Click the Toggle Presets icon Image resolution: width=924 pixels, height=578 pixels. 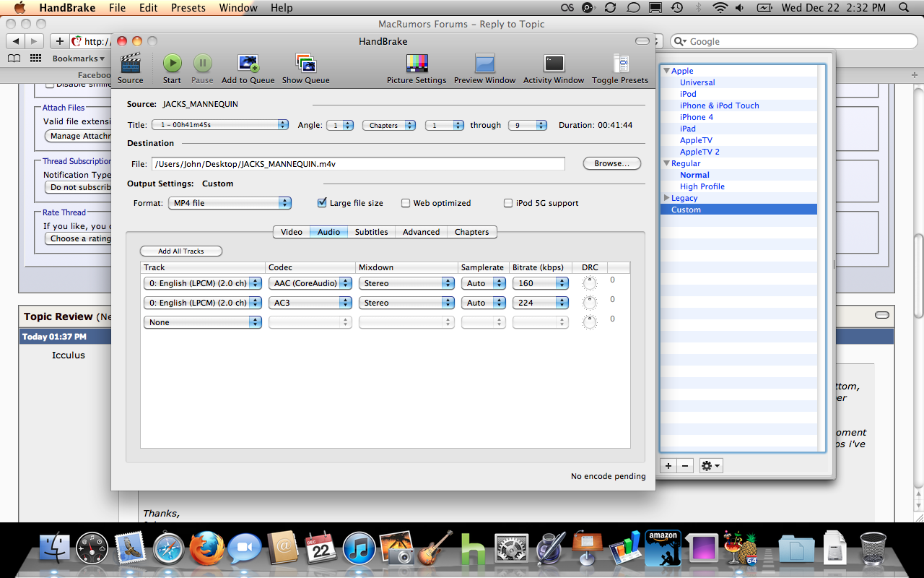coord(620,64)
